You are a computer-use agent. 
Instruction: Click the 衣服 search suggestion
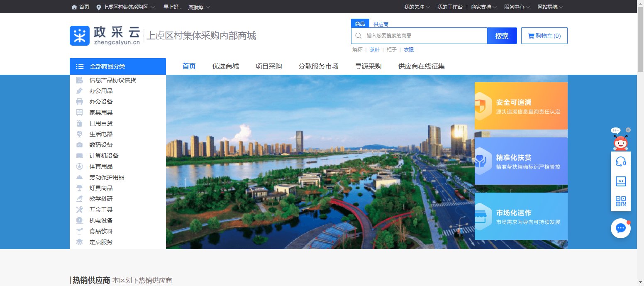pyautogui.click(x=409, y=50)
